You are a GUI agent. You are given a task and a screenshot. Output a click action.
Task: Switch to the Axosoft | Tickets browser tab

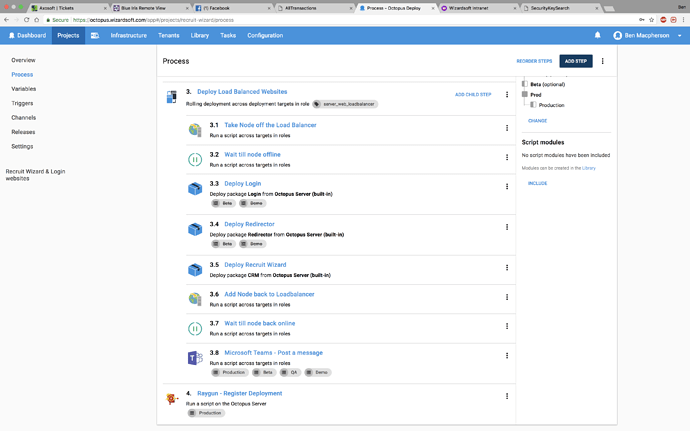point(70,8)
